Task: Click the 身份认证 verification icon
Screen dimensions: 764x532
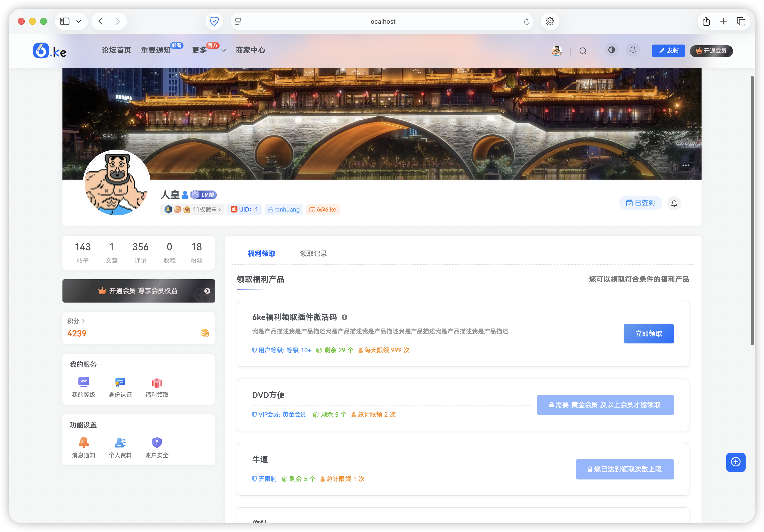Action: [x=120, y=382]
